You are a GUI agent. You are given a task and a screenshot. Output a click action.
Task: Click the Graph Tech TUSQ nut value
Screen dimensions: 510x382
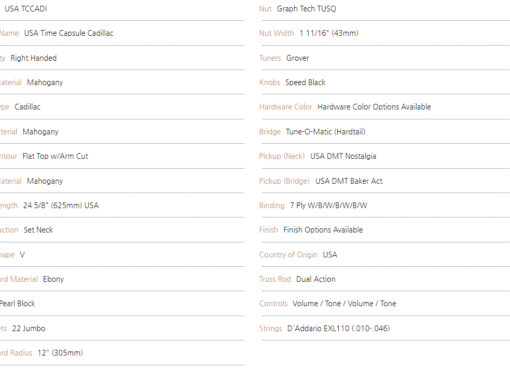pyautogui.click(x=306, y=9)
